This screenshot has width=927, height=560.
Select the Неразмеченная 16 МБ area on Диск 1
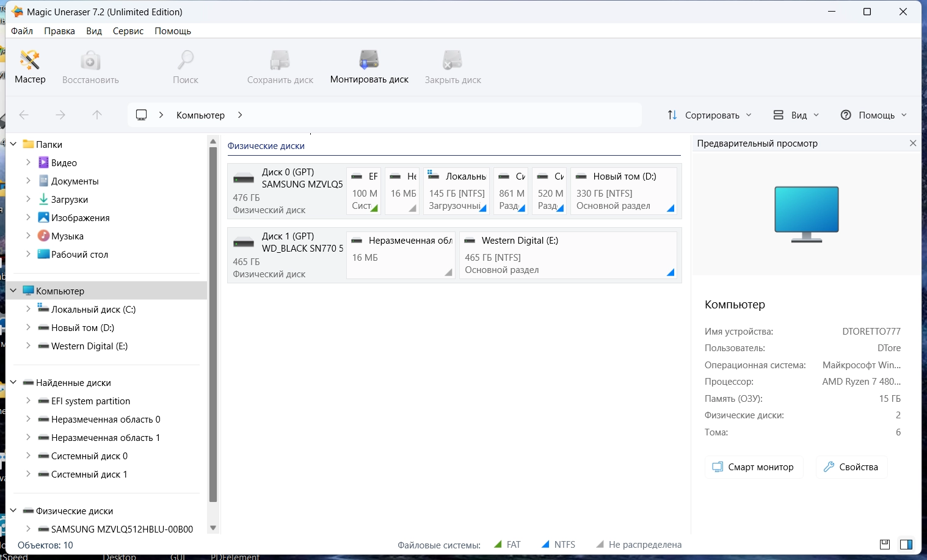tap(401, 255)
